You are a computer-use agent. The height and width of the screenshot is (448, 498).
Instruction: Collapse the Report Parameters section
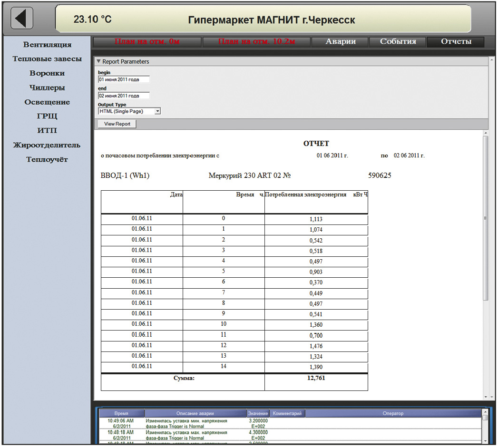click(x=98, y=61)
